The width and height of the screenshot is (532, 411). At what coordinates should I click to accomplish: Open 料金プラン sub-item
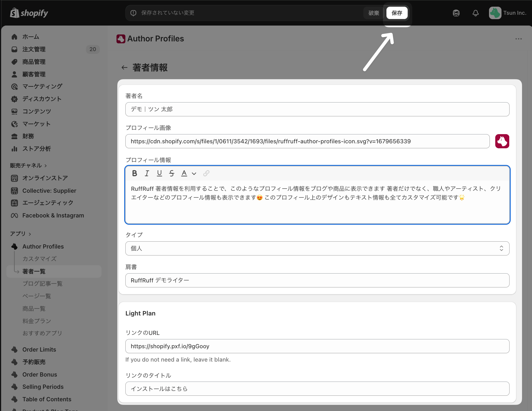point(37,321)
